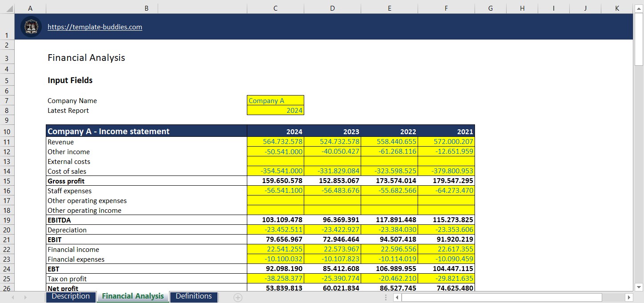
Task: Select the Latest Report 2024 cell
Action: pyautogui.click(x=275, y=110)
